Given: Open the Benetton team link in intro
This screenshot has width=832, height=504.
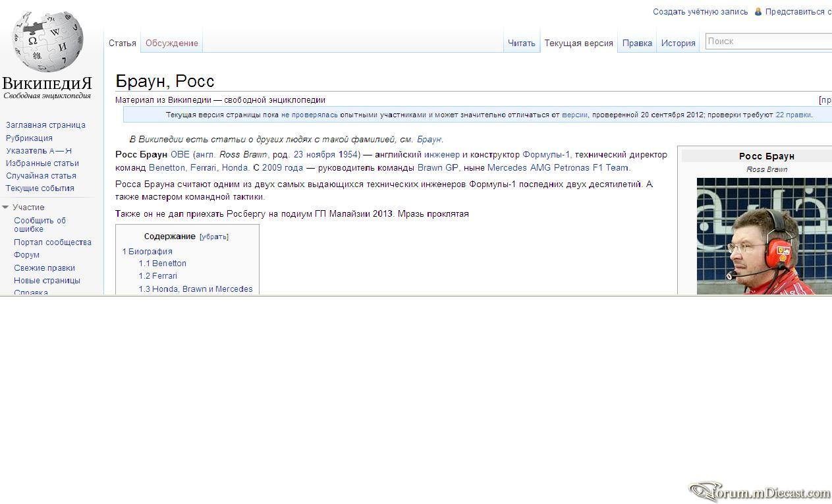Looking at the screenshot, I should (x=167, y=168).
